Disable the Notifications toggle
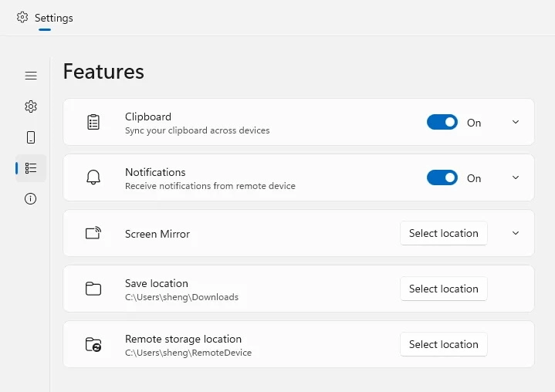Viewport: 555px width, 392px height. pos(442,177)
